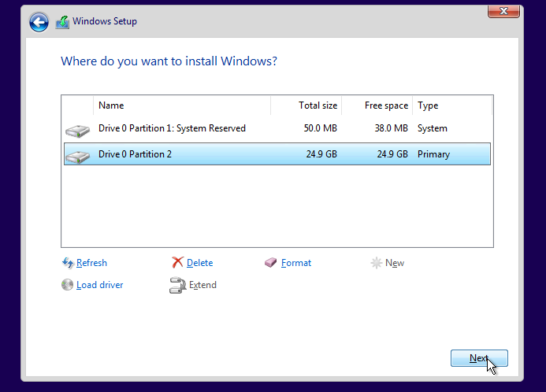Click the Extend partition icon

tap(178, 285)
